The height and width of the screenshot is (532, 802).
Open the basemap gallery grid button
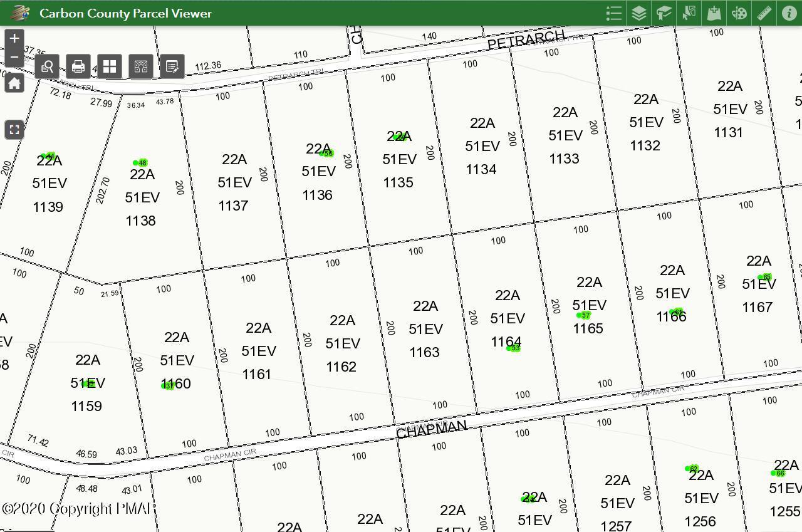[110, 66]
